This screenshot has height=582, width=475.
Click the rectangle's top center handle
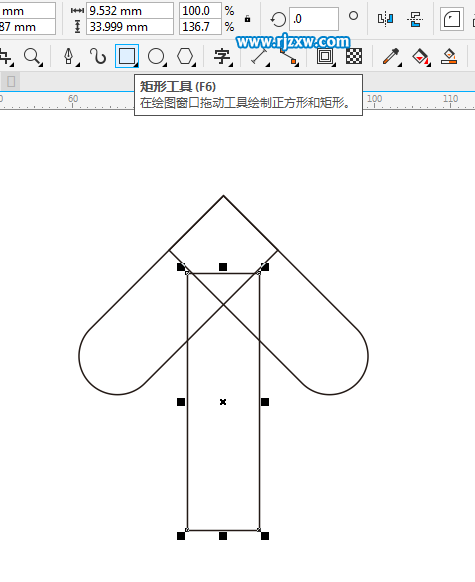pos(223,267)
